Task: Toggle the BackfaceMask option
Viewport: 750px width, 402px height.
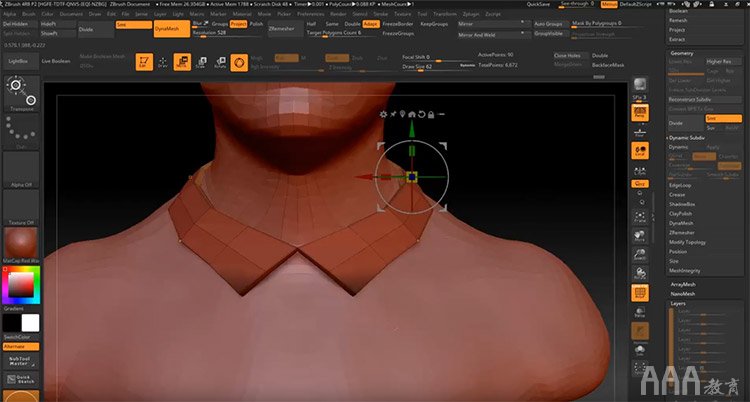Action: tap(608, 65)
